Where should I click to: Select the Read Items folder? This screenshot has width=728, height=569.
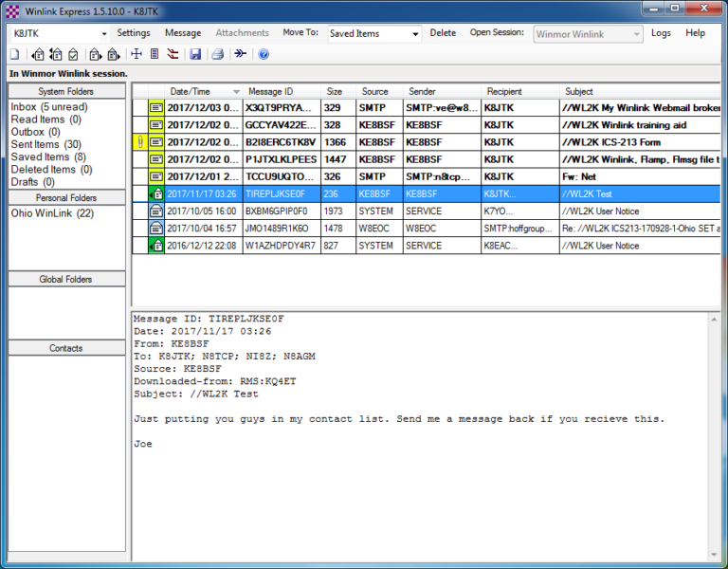coord(45,119)
